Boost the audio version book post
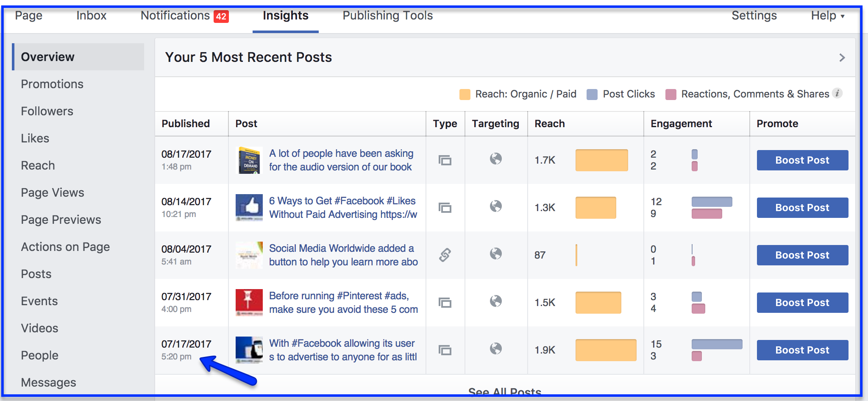Viewport: 868px width, 401px height. coord(802,160)
